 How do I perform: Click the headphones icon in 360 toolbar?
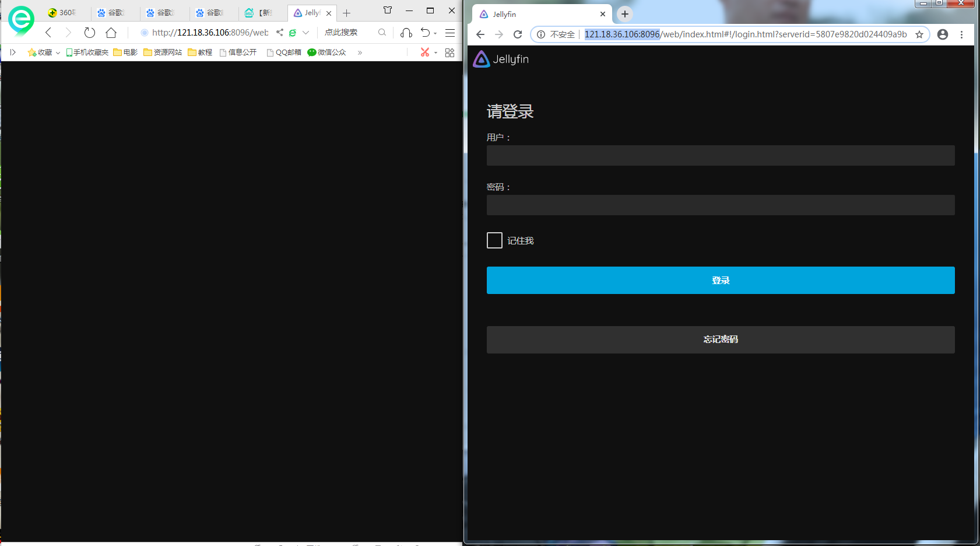click(x=406, y=33)
